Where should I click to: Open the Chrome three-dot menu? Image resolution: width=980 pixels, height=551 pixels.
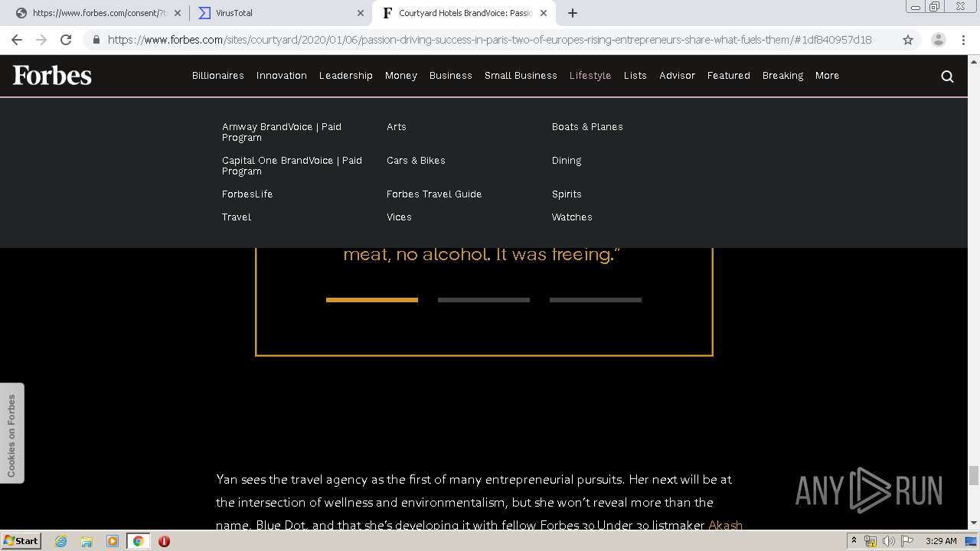tap(963, 40)
